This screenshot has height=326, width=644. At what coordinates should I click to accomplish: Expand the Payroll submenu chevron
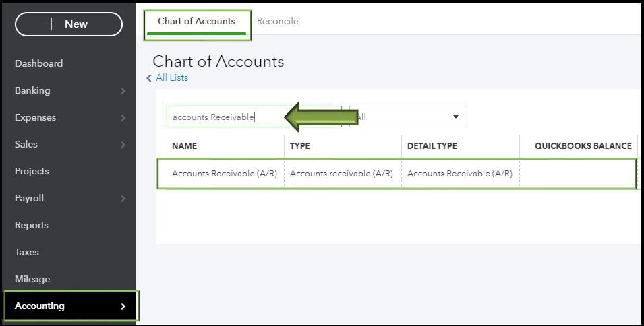point(123,198)
